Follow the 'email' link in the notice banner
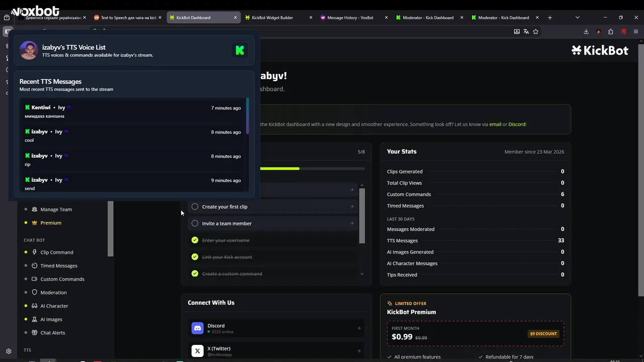The width and height of the screenshot is (644, 362). click(x=495, y=124)
